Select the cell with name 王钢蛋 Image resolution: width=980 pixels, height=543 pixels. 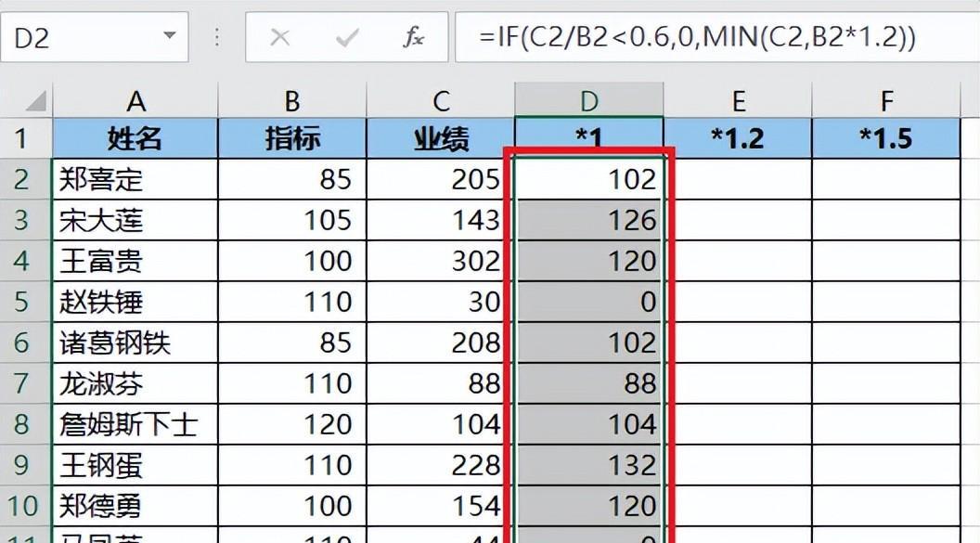(x=135, y=465)
